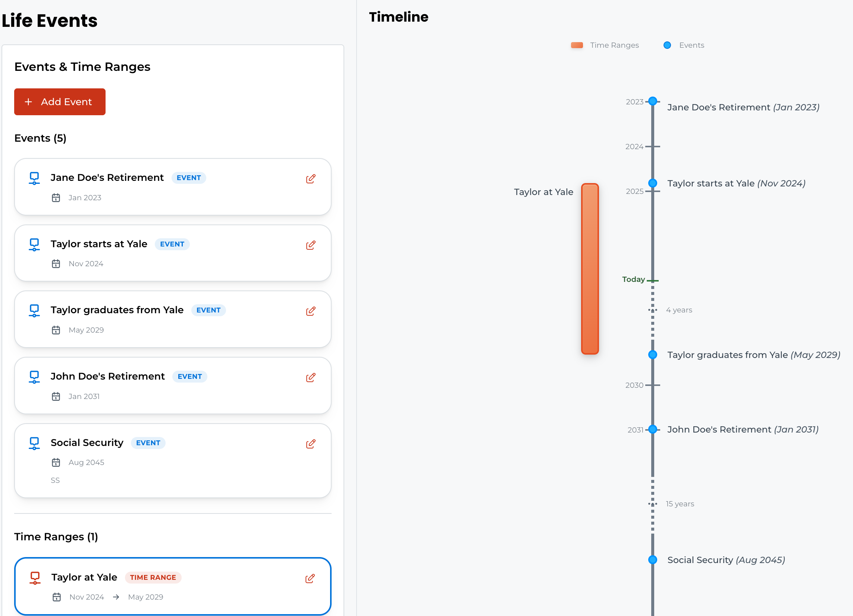
Task: Edit John Doe's Retirement entry
Action: [x=310, y=378]
